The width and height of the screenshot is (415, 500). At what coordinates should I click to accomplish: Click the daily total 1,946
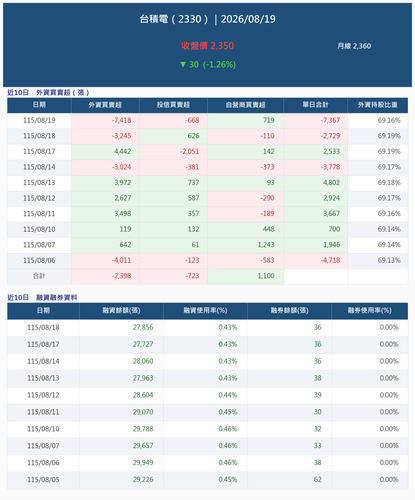pyautogui.click(x=332, y=245)
